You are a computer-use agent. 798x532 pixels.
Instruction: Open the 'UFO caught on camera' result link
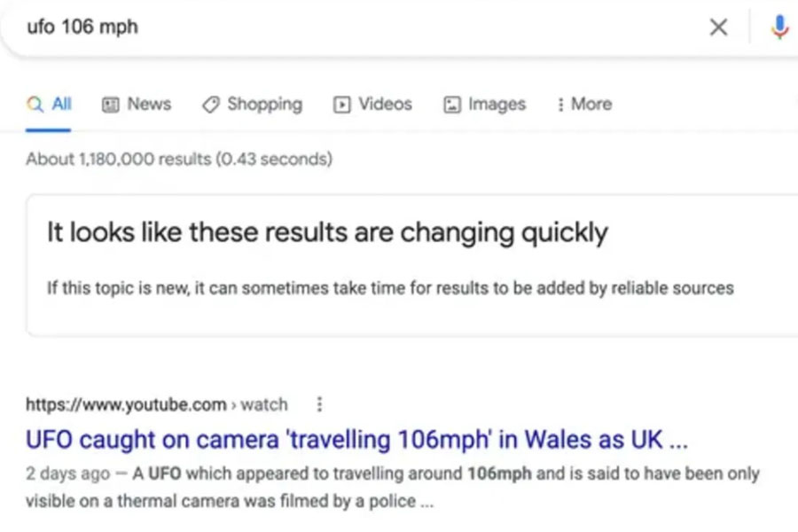356,440
